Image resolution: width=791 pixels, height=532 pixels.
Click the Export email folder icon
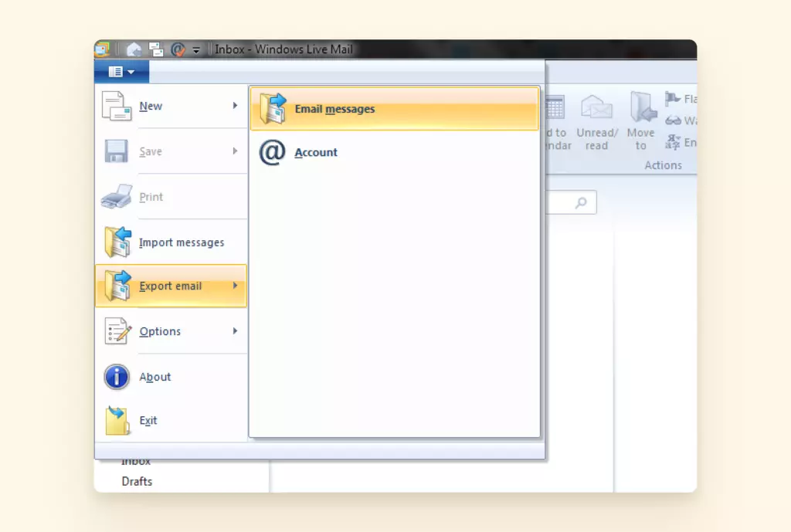tap(117, 286)
